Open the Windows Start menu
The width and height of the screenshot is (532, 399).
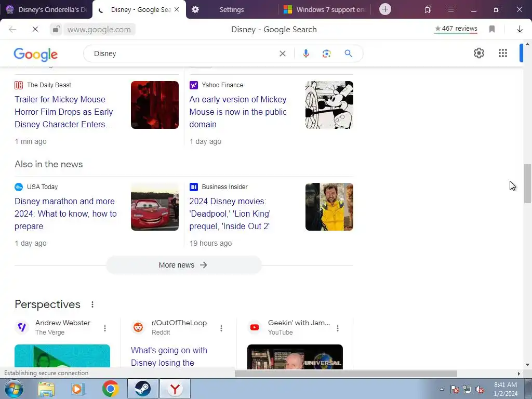pos(14,389)
